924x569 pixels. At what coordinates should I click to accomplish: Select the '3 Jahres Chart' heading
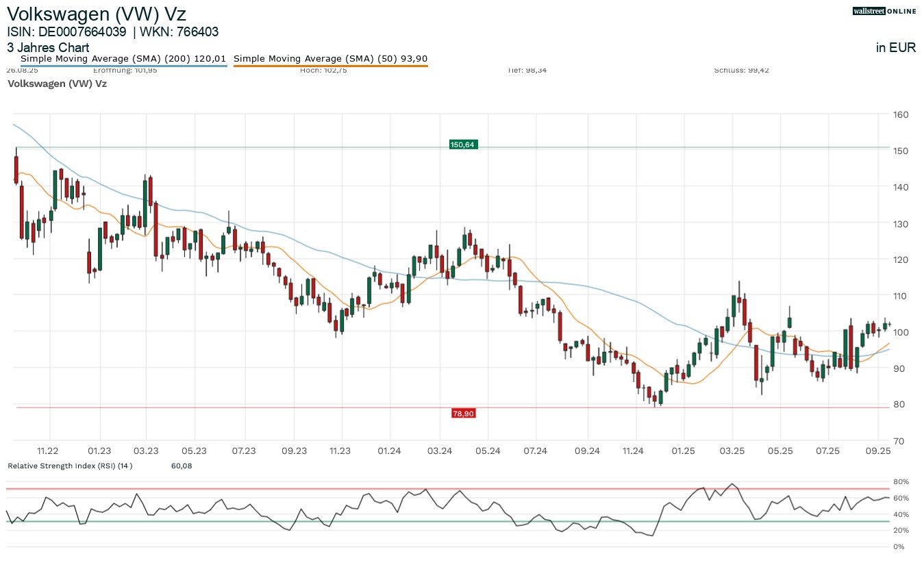click(48, 48)
